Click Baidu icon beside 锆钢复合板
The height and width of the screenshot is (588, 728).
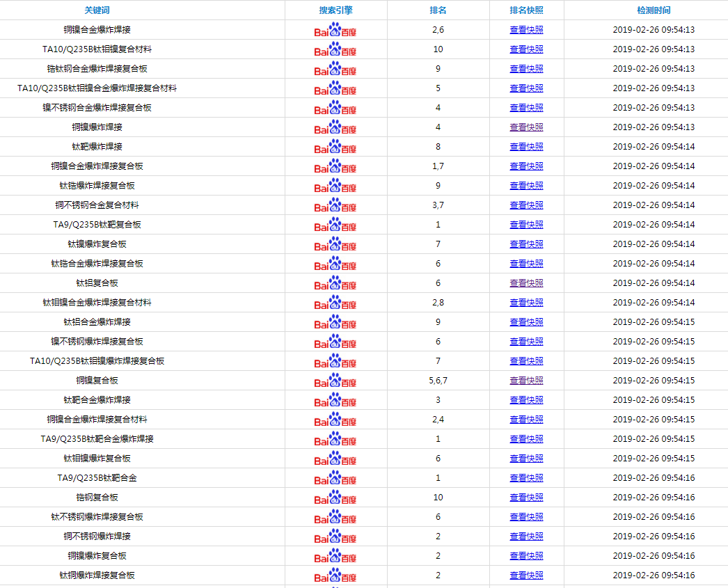pos(335,498)
